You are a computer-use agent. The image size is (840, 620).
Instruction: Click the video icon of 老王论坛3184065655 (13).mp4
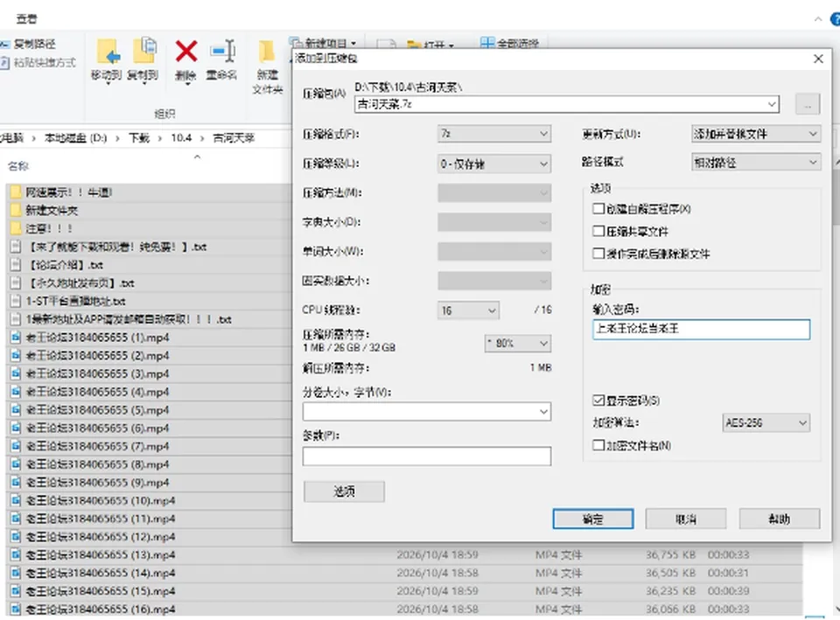[16, 554]
